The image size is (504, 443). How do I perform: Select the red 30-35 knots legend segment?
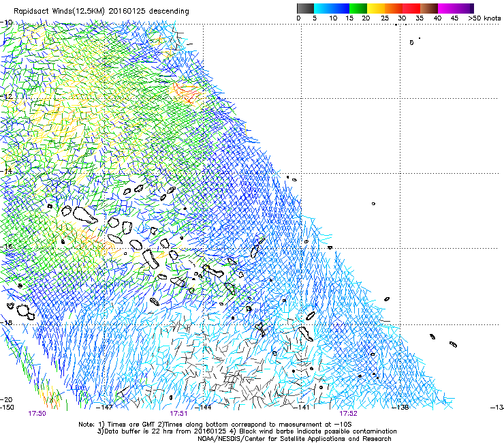pos(411,8)
